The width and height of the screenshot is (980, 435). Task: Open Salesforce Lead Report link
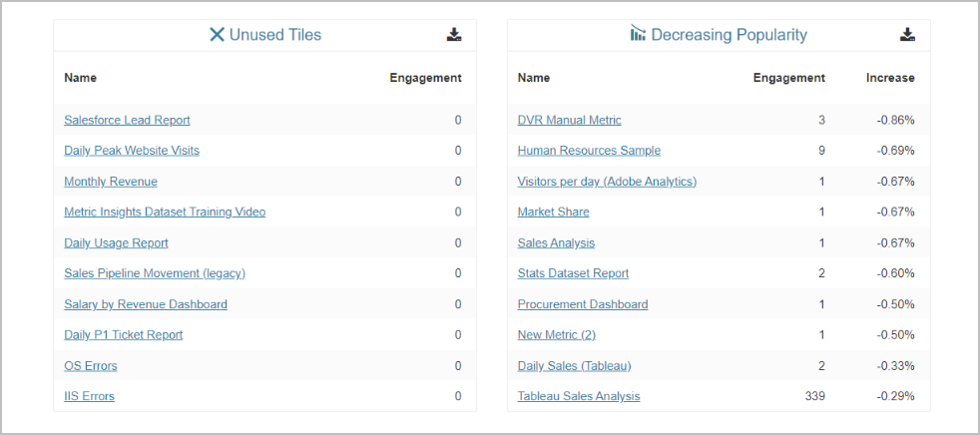point(127,120)
